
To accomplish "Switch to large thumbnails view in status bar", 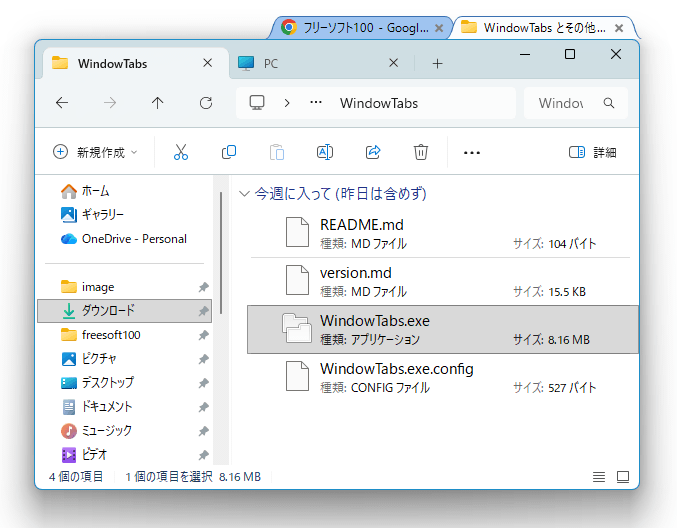I will point(623,477).
